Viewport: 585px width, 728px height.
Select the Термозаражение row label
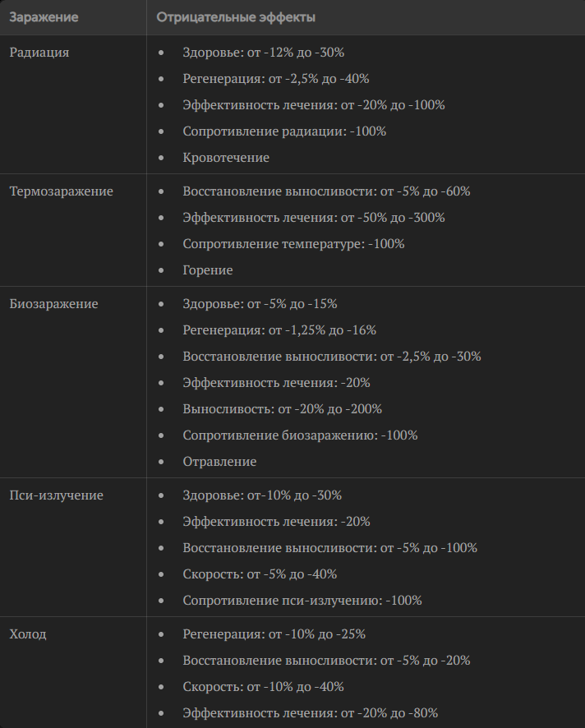click(x=62, y=191)
